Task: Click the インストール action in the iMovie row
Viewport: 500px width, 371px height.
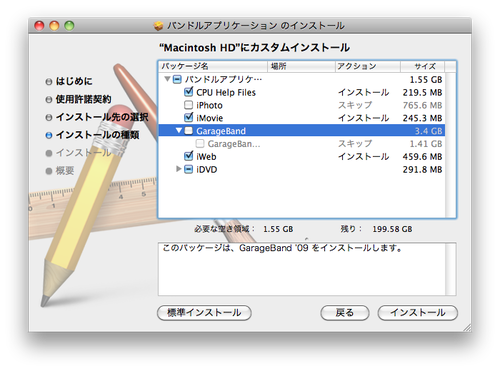Action: point(363,118)
